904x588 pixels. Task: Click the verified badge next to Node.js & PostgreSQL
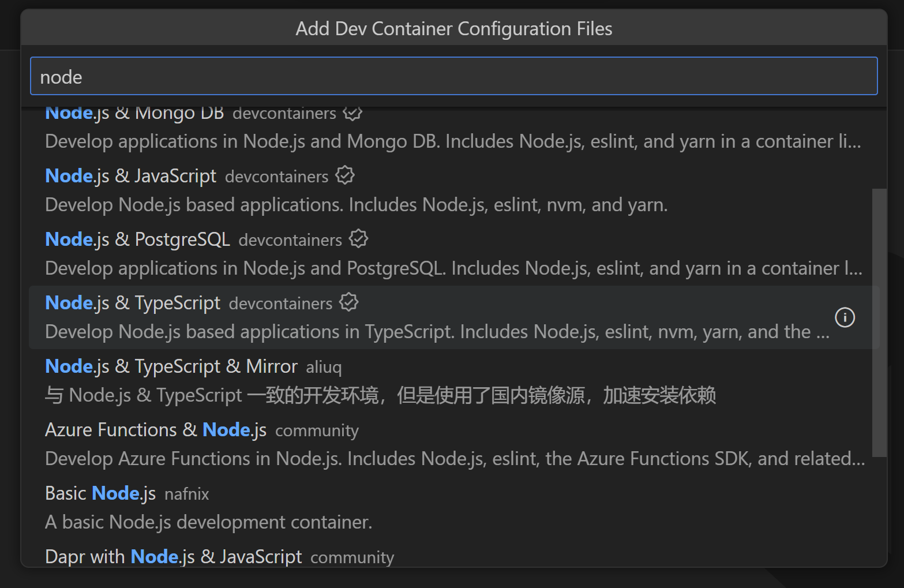tap(358, 238)
